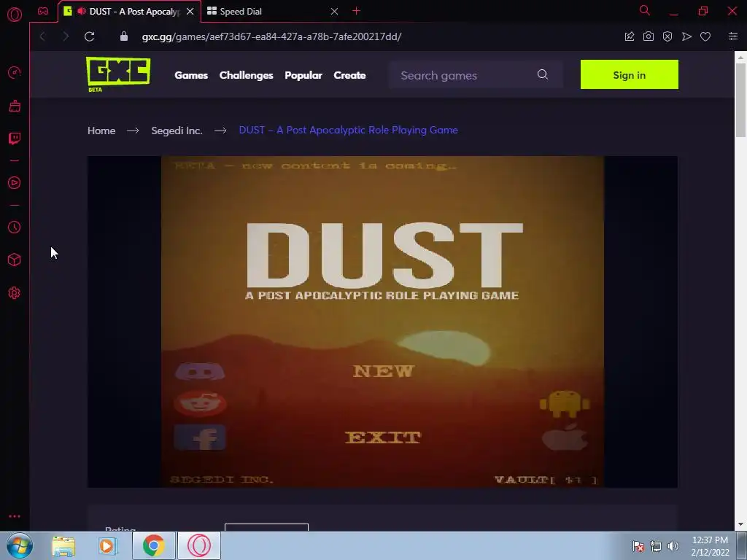747x560 pixels.
Task: Open History clock icon in sidebar
Action: coord(15,227)
